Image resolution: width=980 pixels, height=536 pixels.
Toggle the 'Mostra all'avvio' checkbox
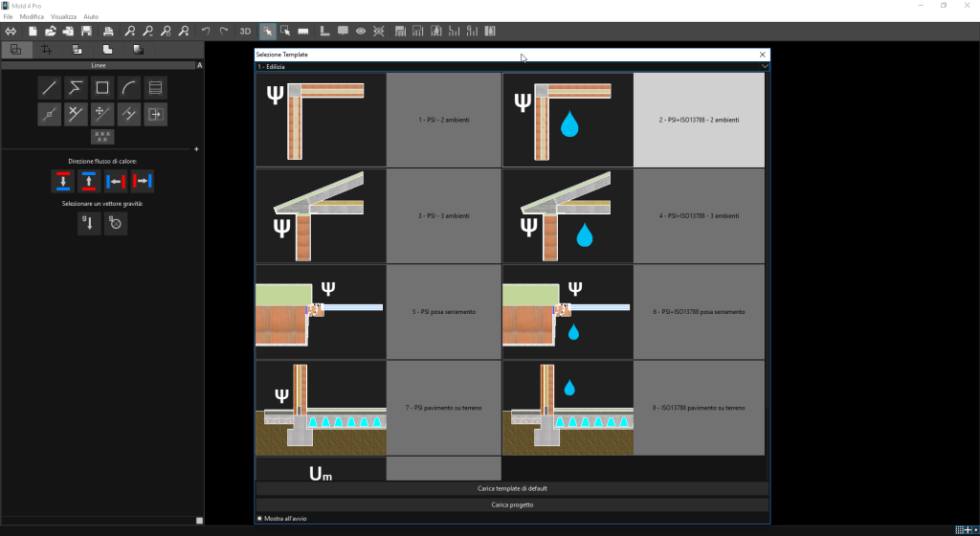point(259,518)
